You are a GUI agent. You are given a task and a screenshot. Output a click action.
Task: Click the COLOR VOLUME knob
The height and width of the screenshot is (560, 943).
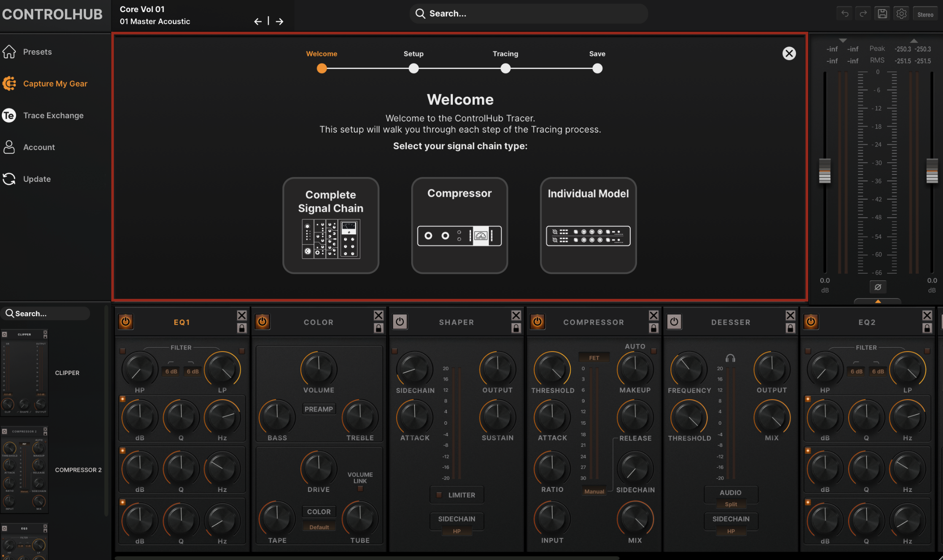pyautogui.click(x=319, y=369)
